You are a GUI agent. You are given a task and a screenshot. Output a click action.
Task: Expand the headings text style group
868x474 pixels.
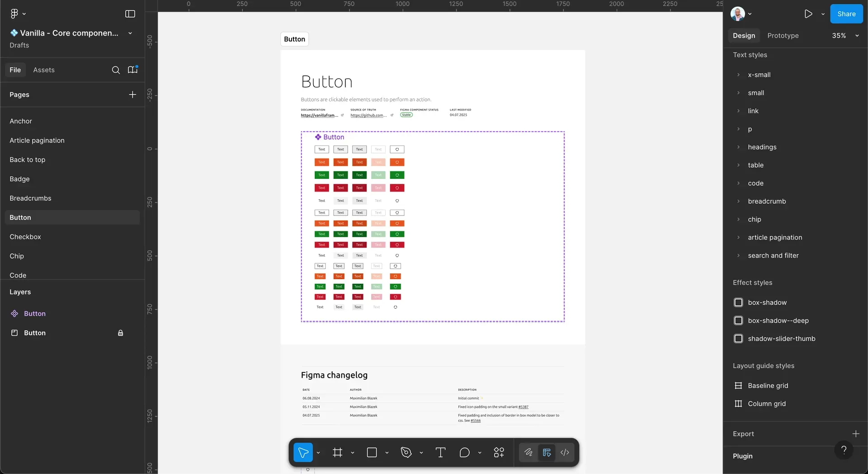tap(739, 147)
